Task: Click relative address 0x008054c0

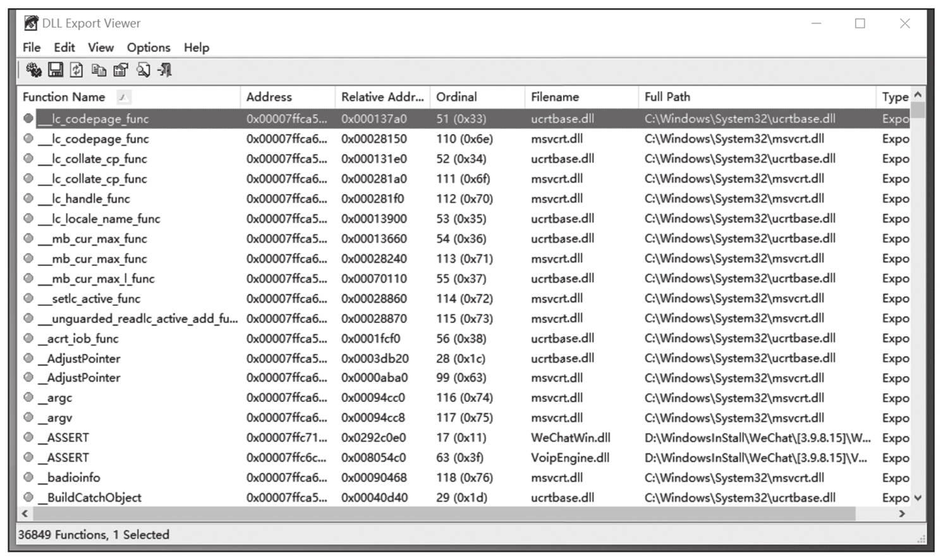Action: [374, 458]
